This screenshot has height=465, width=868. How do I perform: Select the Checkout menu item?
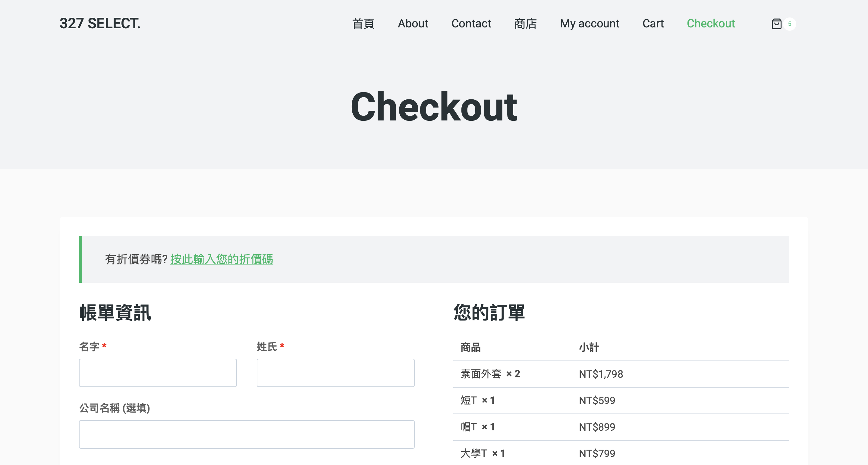711,23
